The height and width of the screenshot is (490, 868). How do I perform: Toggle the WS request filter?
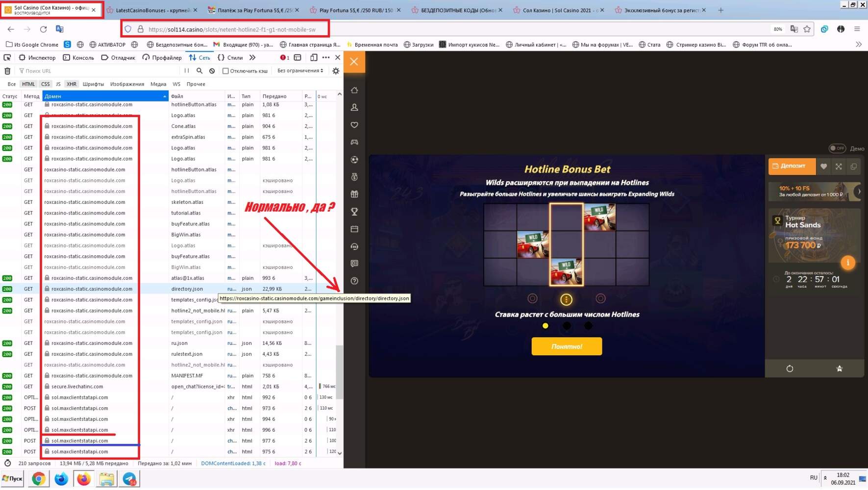(176, 84)
